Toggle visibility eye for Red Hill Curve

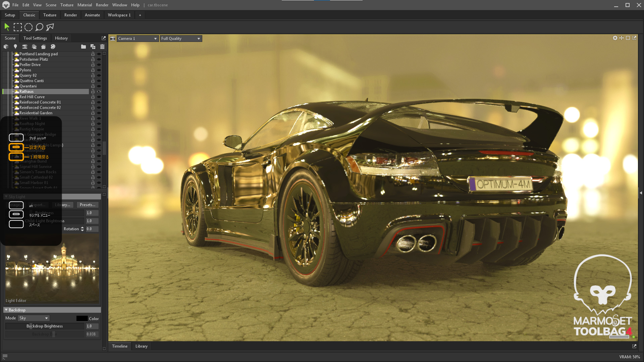(x=99, y=97)
